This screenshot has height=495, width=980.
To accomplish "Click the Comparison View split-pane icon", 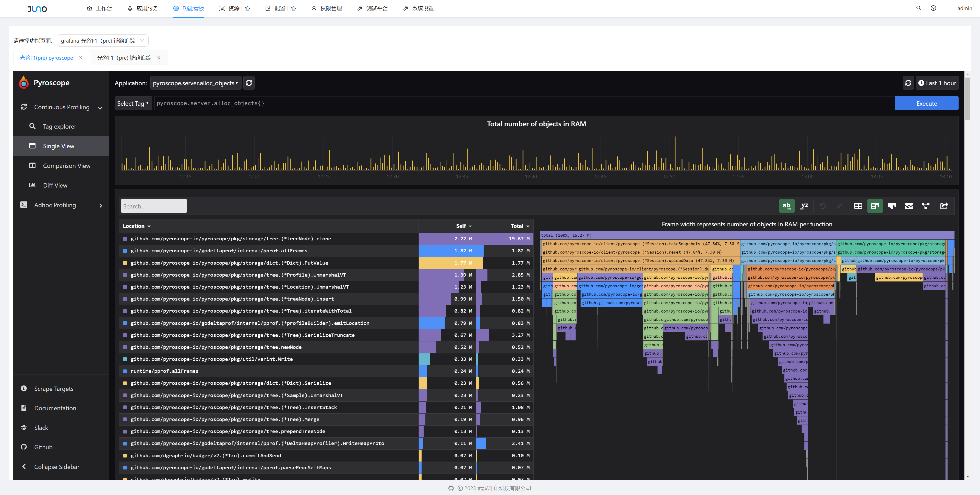I will point(32,165).
